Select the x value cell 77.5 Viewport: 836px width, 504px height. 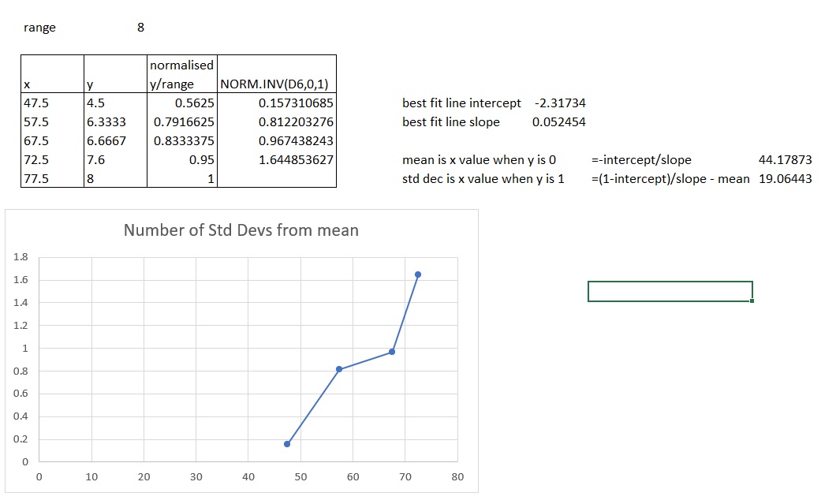coord(37,178)
